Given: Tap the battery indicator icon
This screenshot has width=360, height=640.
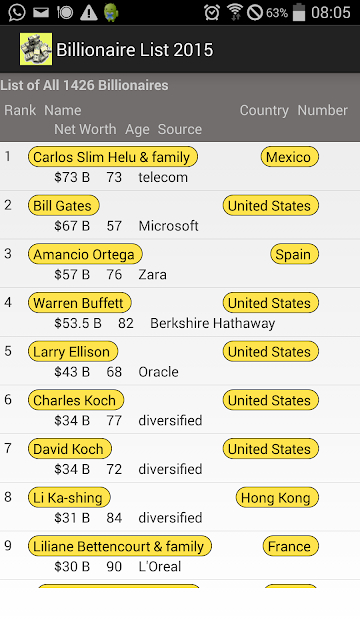Looking at the screenshot, I should (299, 12).
